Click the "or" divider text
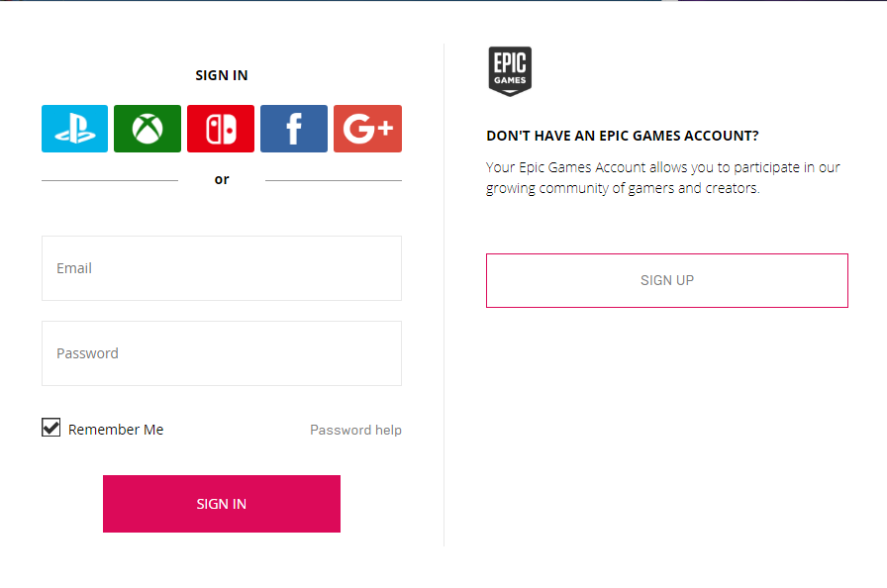Viewport: 887px width, 588px height. tap(222, 179)
